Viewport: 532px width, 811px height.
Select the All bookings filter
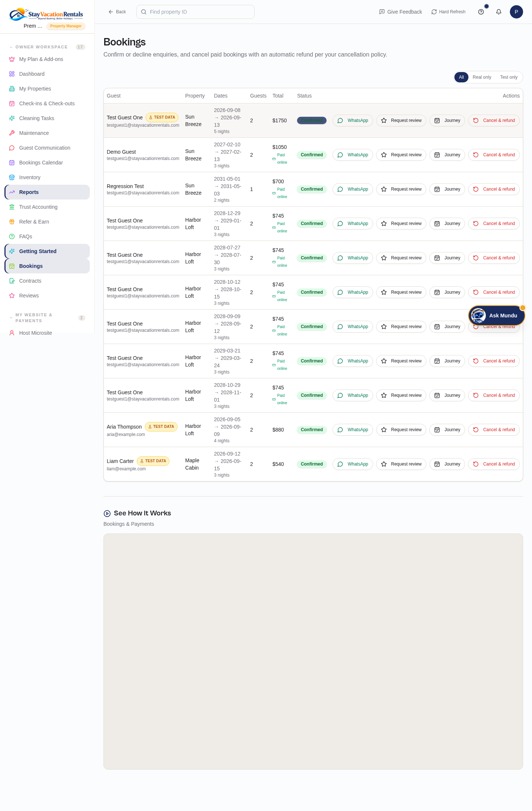(461, 77)
